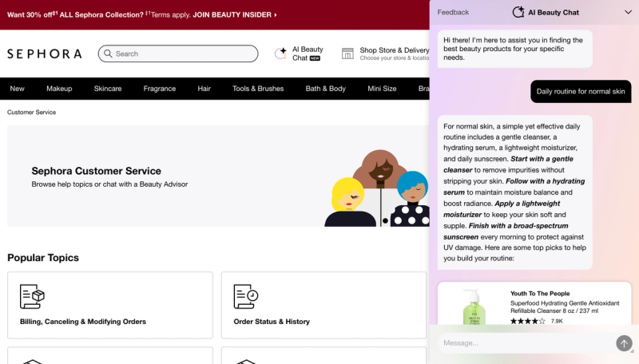Open Order Status & History topic
639x364 pixels.
click(x=323, y=305)
